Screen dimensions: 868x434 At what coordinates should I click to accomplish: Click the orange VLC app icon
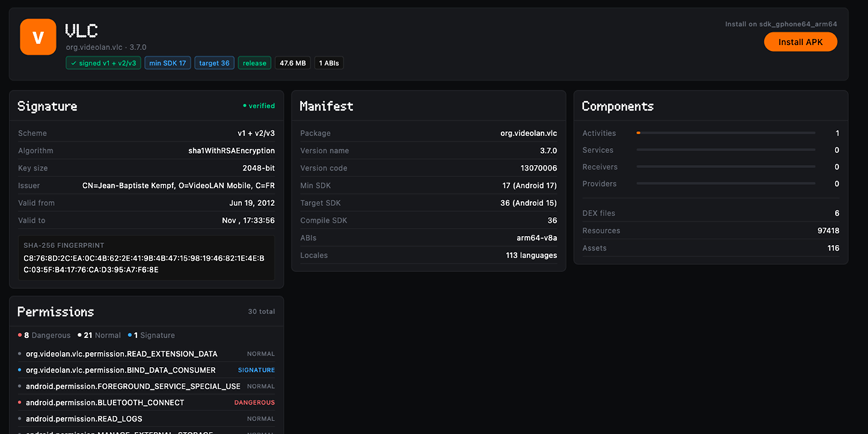[x=38, y=37]
